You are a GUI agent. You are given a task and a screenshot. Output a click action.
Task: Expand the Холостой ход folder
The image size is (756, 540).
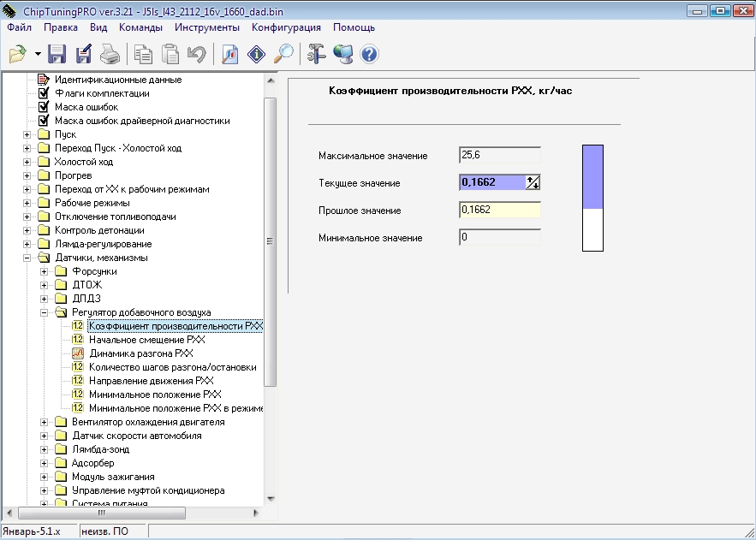(x=27, y=162)
